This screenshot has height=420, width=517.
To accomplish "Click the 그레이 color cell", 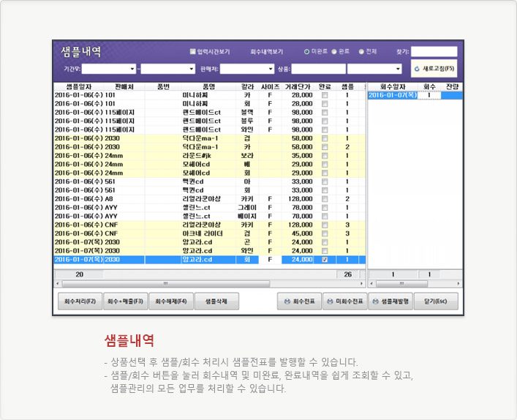I will [x=247, y=208].
